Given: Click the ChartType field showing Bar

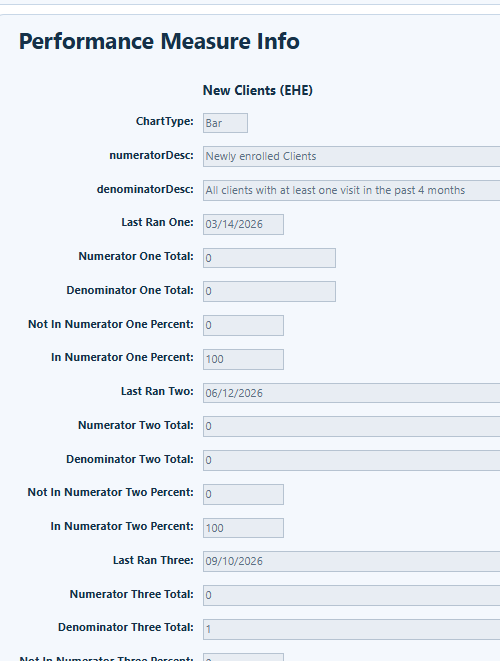Looking at the screenshot, I should pyautogui.click(x=225, y=123).
